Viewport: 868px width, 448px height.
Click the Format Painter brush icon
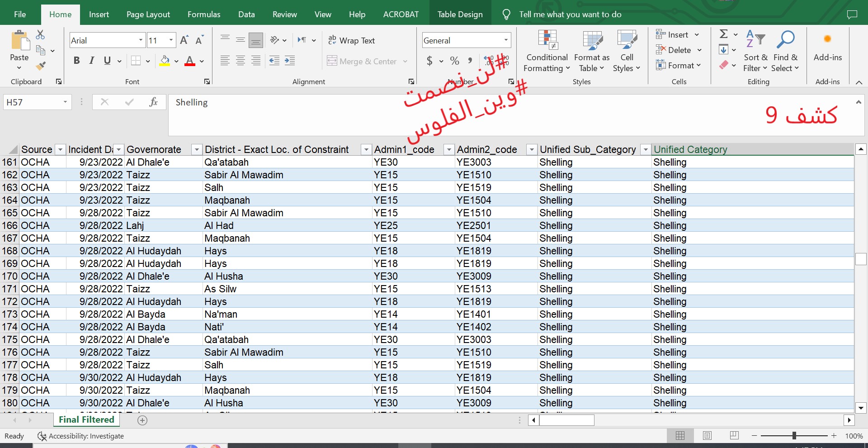[41, 67]
